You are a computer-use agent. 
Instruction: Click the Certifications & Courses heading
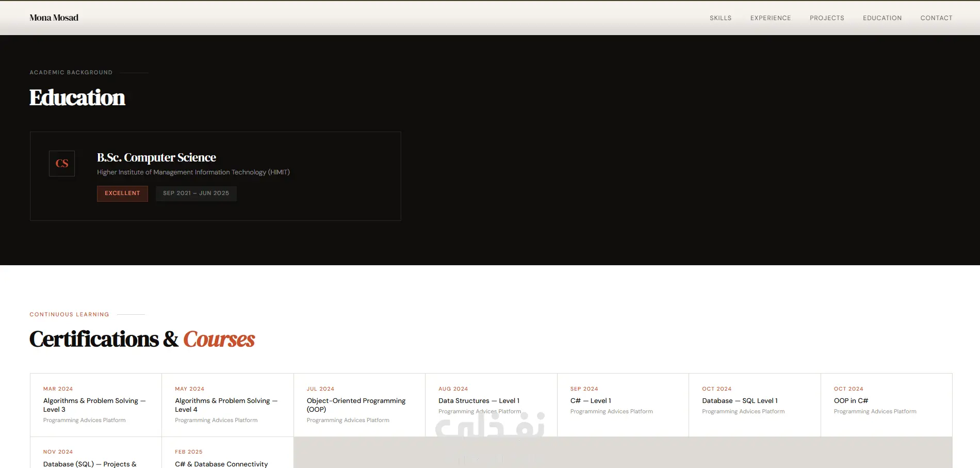point(142,340)
